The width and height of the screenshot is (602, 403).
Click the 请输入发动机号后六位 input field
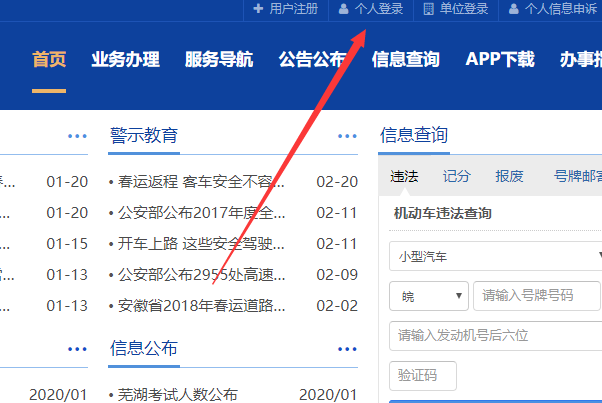click(496, 336)
